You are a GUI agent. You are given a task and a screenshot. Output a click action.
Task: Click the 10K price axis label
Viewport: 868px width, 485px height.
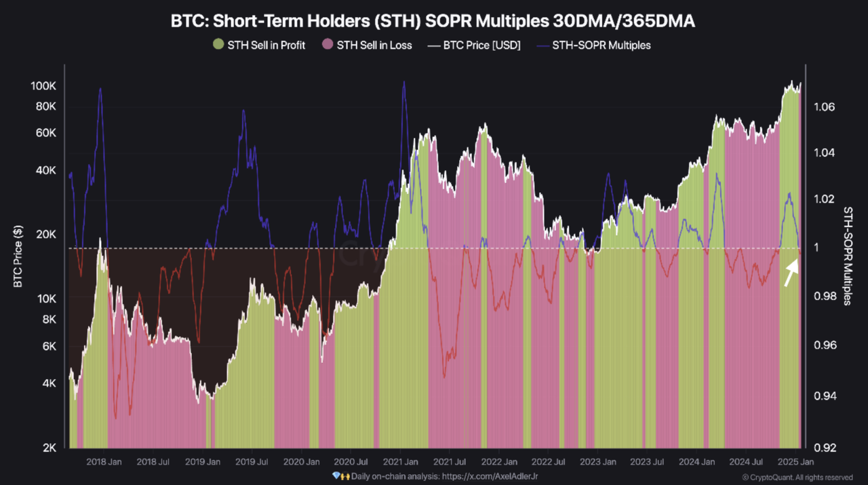click(x=45, y=298)
